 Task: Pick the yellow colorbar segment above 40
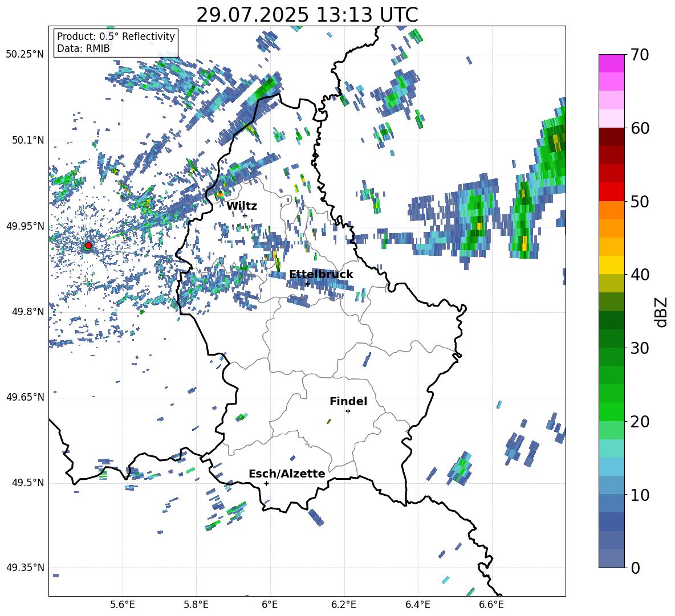click(x=611, y=265)
